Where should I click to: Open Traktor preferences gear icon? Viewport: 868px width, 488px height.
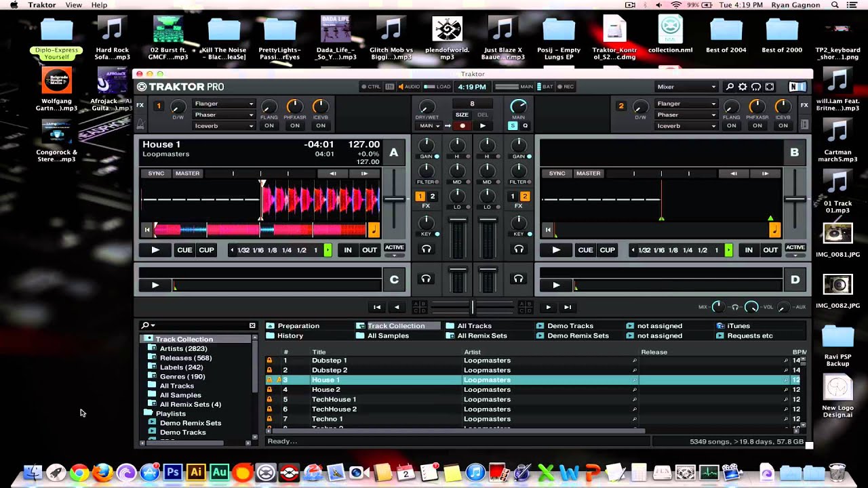(743, 87)
